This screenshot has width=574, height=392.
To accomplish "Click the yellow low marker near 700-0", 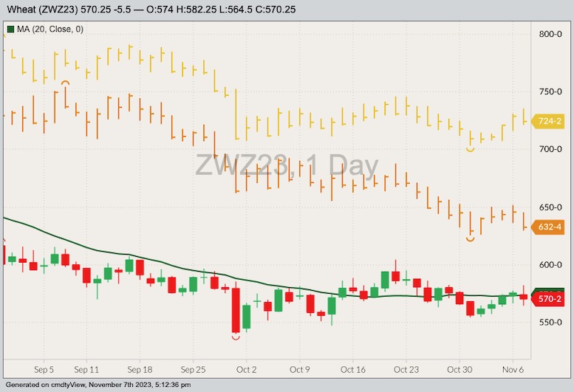I will (x=470, y=149).
